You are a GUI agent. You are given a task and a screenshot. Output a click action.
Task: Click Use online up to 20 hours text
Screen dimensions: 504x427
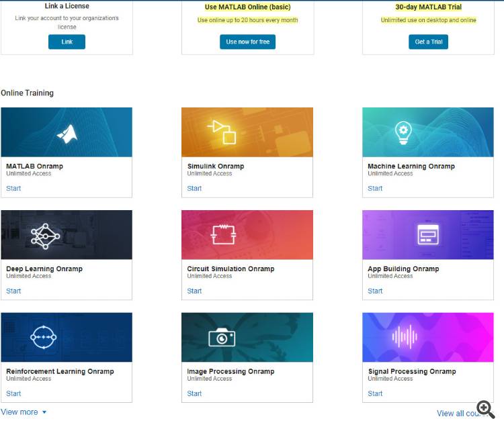pos(247,20)
